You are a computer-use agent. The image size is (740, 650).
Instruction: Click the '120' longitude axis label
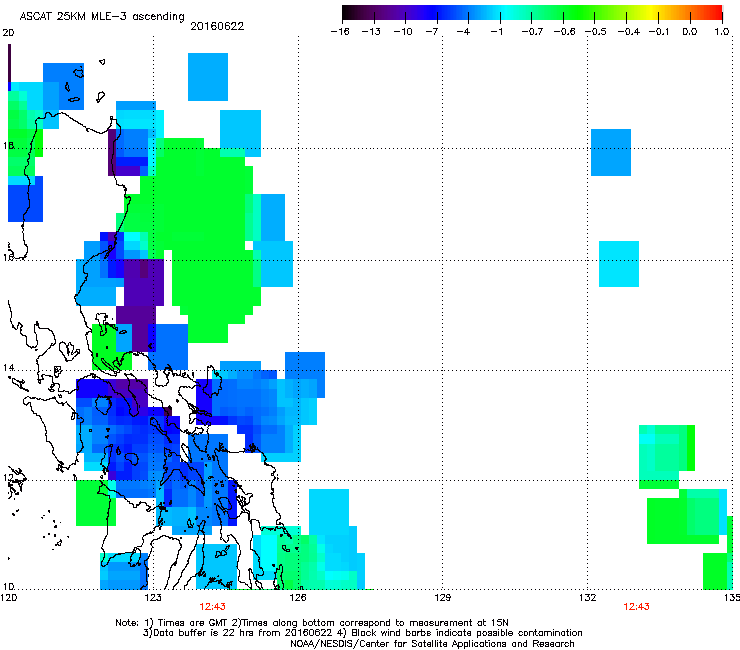click(8, 598)
